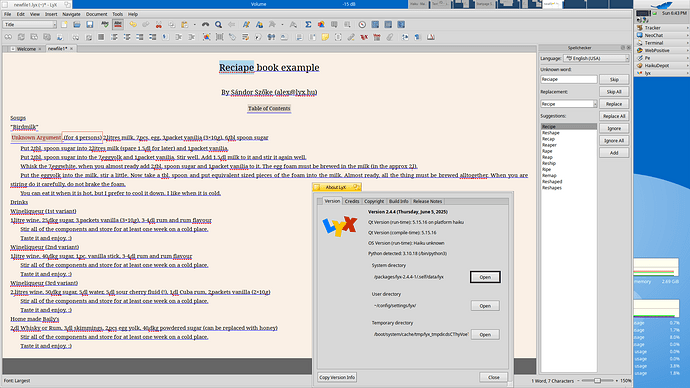Adjust the status bar zoom slider
The width and height of the screenshot is (690, 388).
point(597,381)
